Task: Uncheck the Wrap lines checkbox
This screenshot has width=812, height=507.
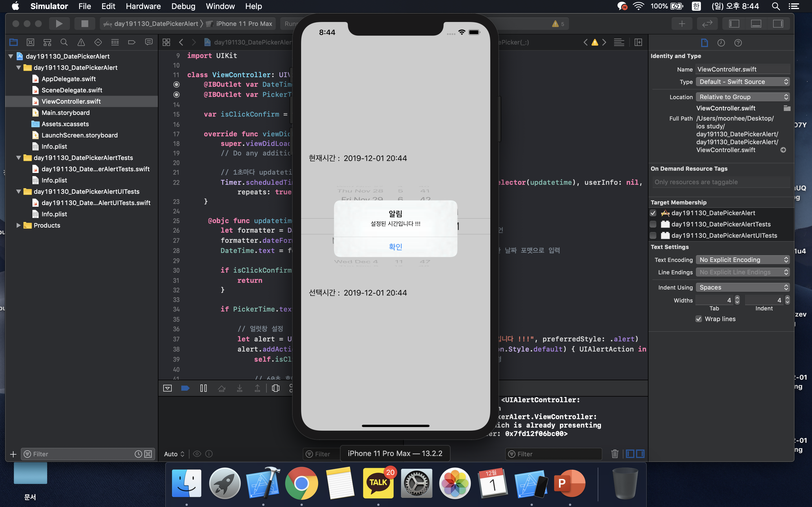Action: (x=699, y=319)
